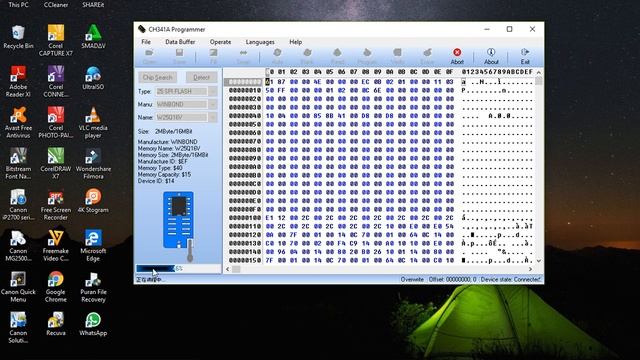
Task: Select the hex row address 00000010
Action: tap(244, 90)
